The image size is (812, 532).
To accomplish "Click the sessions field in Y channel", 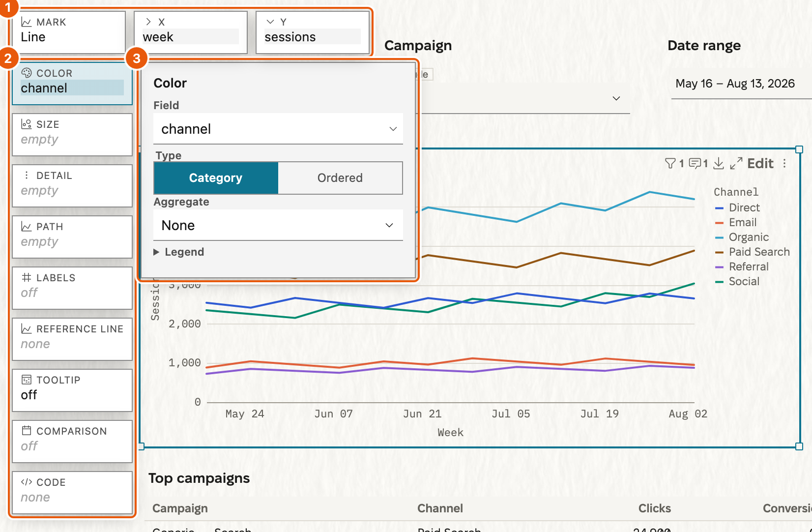I will tap(313, 37).
